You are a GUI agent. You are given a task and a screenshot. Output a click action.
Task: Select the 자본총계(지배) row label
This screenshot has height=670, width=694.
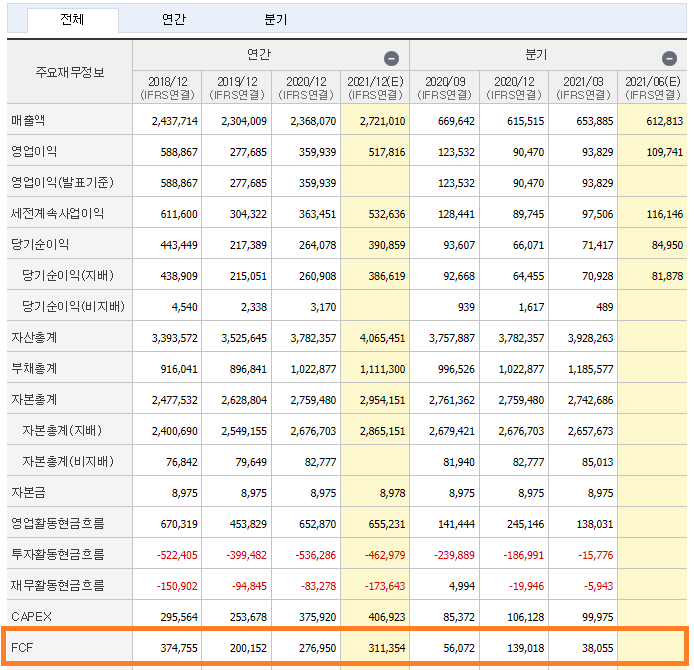62,430
